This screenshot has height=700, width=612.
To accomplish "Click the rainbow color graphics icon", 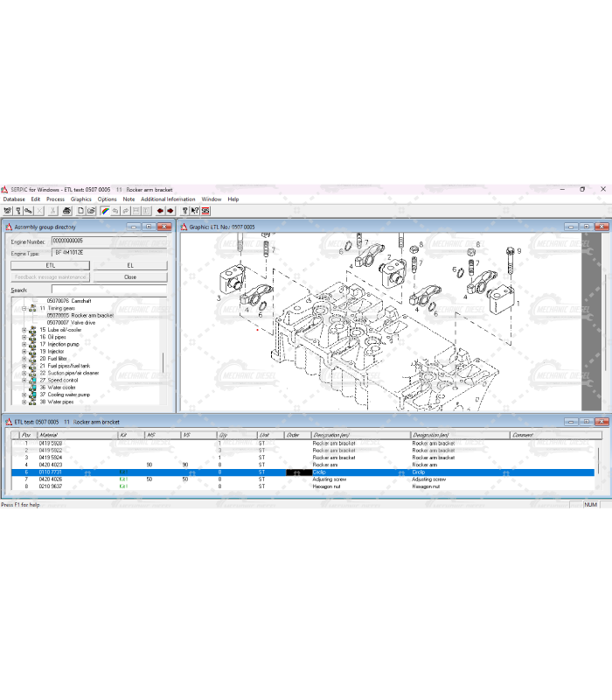I will pyautogui.click(x=105, y=211).
